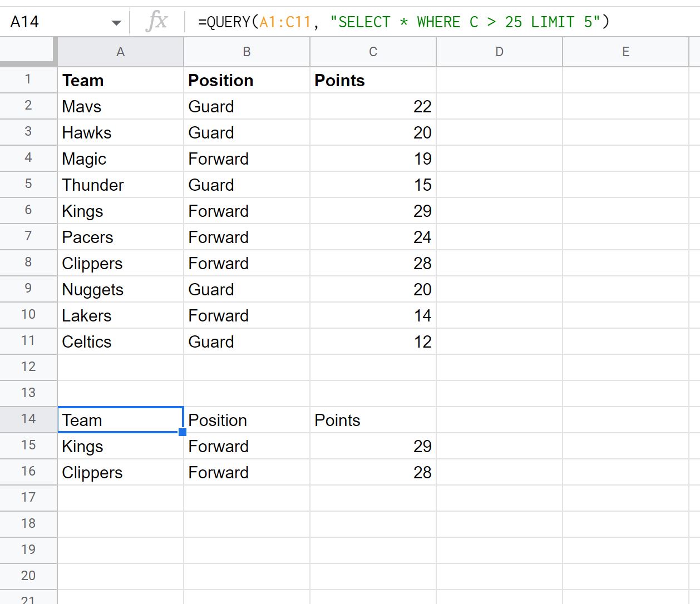This screenshot has height=604, width=700.
Task: Click the empty cell D2
Action: (x=499, y=106)
